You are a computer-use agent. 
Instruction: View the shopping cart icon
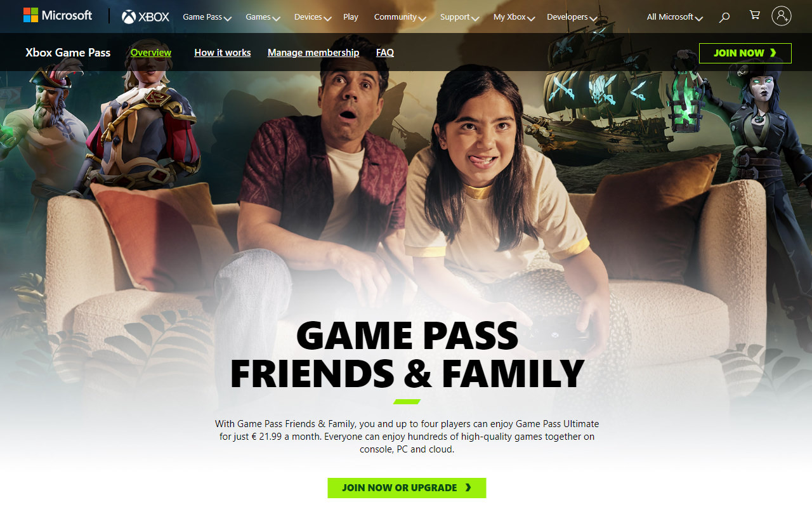[754, 15]
